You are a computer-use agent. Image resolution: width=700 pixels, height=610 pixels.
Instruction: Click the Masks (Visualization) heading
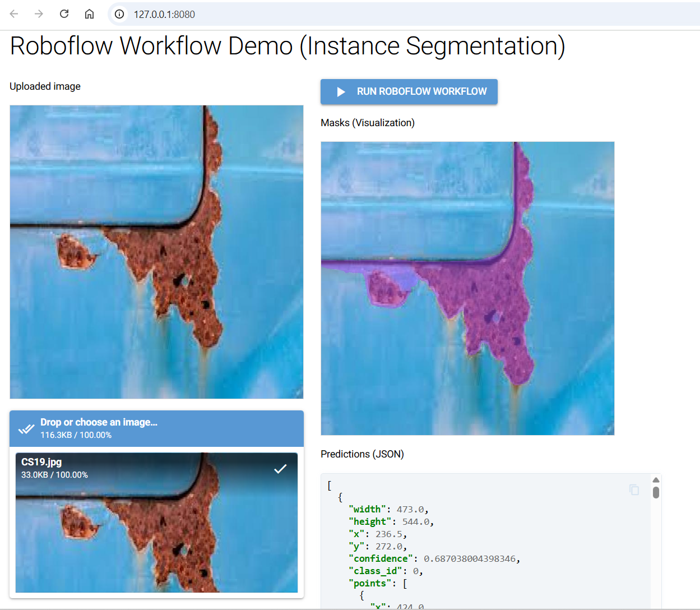click(x=368, y=123)
